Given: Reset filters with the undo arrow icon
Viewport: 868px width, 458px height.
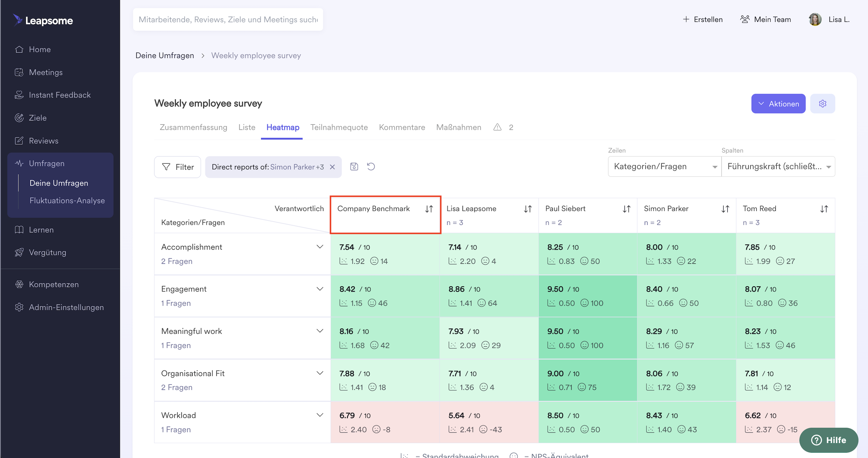Looking at the screenshot, I should coord(371,167).
